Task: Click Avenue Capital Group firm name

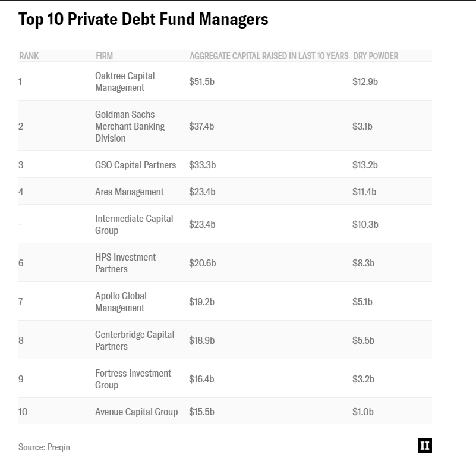Action: coord(136,412)
